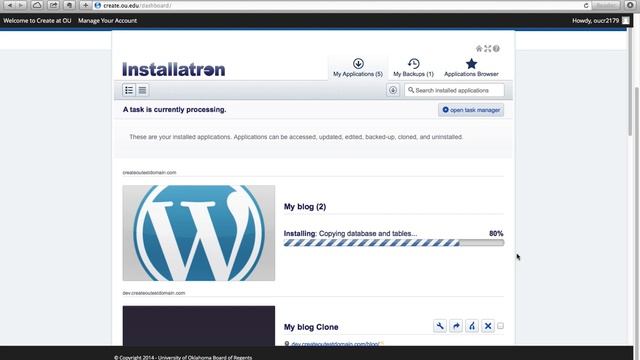Tick the My blog Clone checkbox
This screenshot has height=360, width=640.
[x=500, y=326]
